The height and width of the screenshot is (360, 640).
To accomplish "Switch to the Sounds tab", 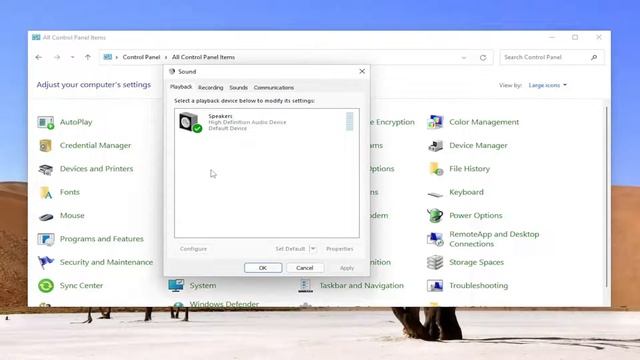I will (x=238, y=87).
